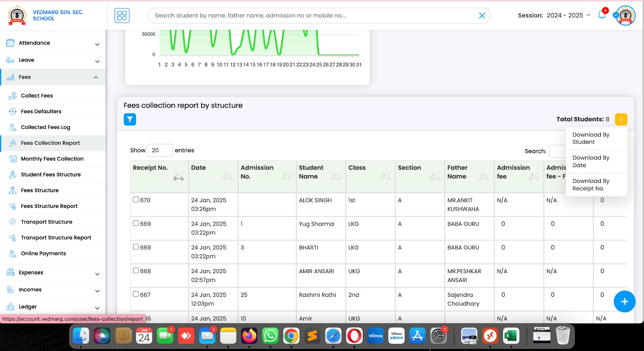Clear search with the blue X icon
Image resolution: width=644 pixels, height=351 pixels.
(x=481, y=16)
